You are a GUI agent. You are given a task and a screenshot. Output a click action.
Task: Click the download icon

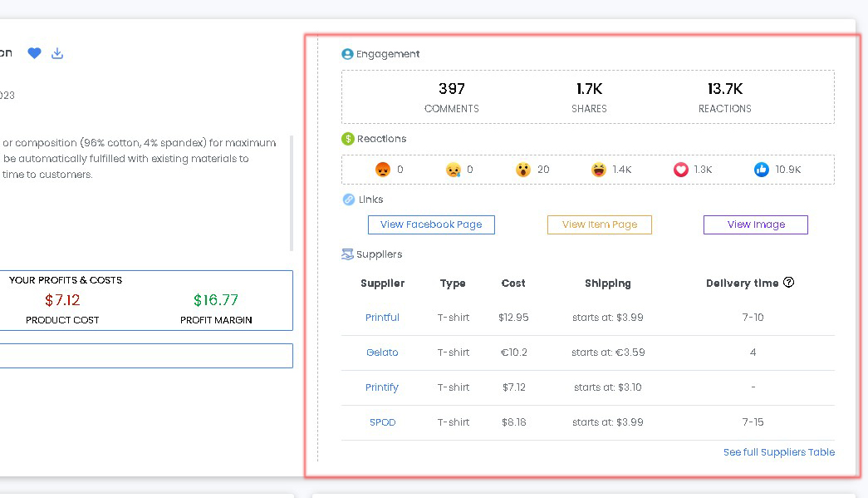coord(57,53)
